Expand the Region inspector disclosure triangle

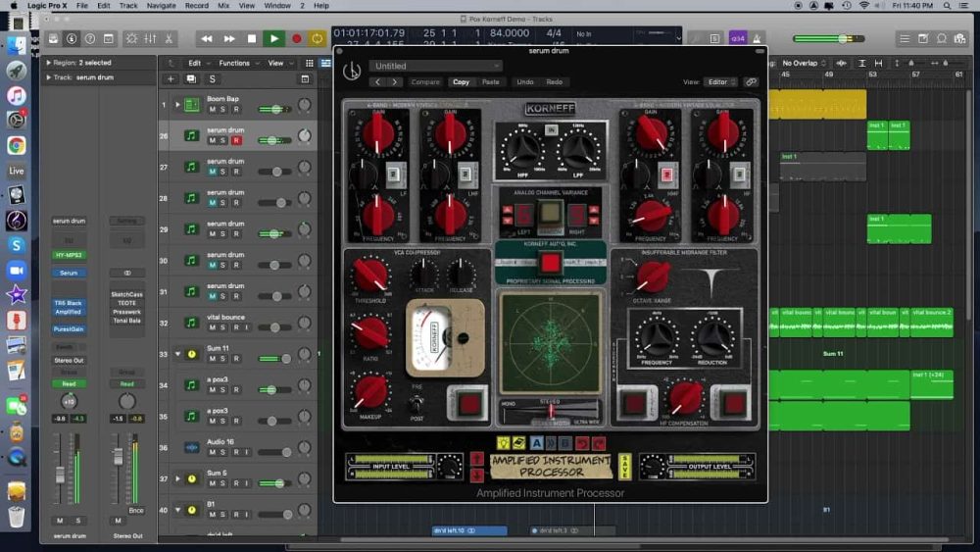(48, 63)
